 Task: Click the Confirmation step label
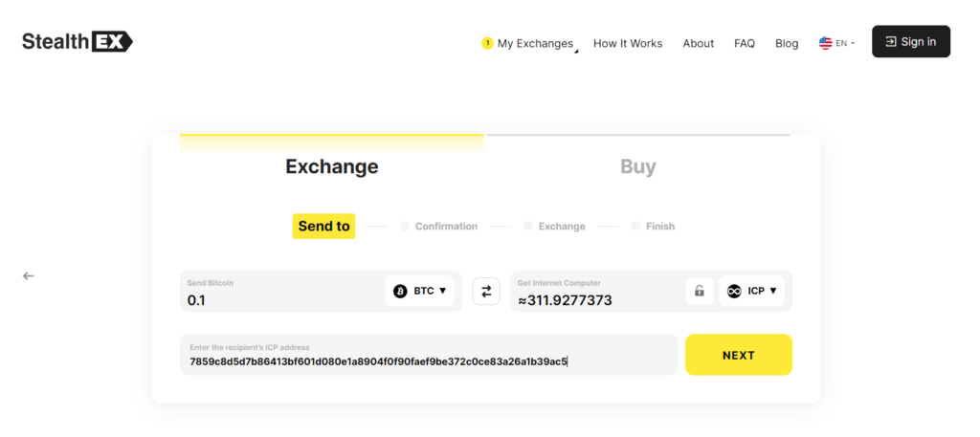click(x=446, y=226)
